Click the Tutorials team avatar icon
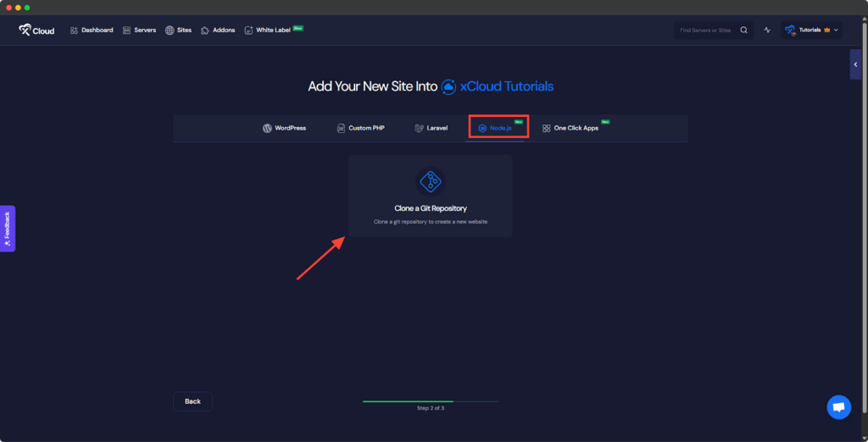The height and width of the screenshot is (442, 868). pos(790,30)
